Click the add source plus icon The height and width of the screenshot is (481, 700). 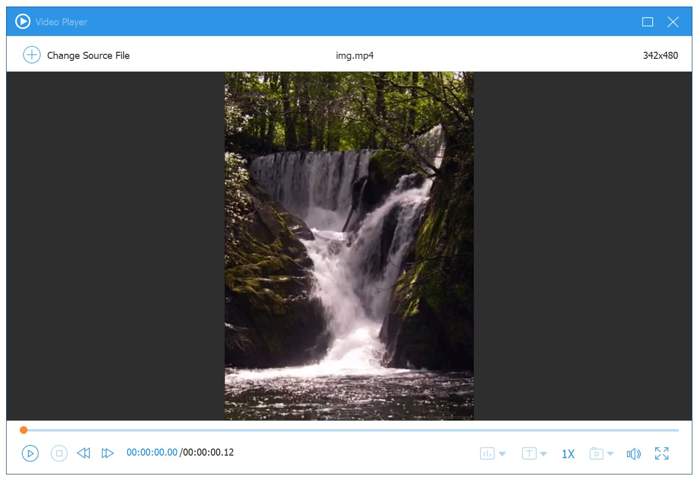(x=31, y=55)
